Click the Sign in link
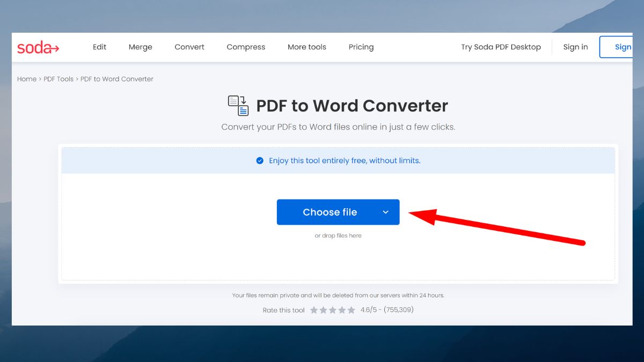 point(575,47)
